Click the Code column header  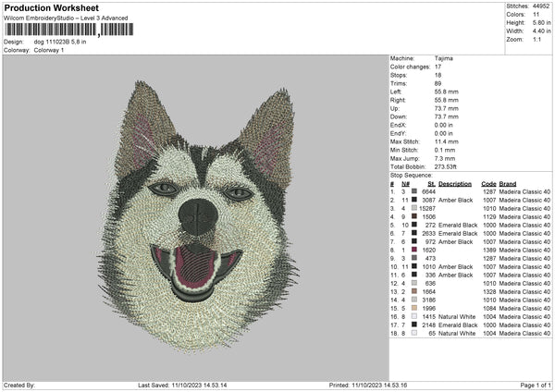pyautogui.click(x=488, y=183)
